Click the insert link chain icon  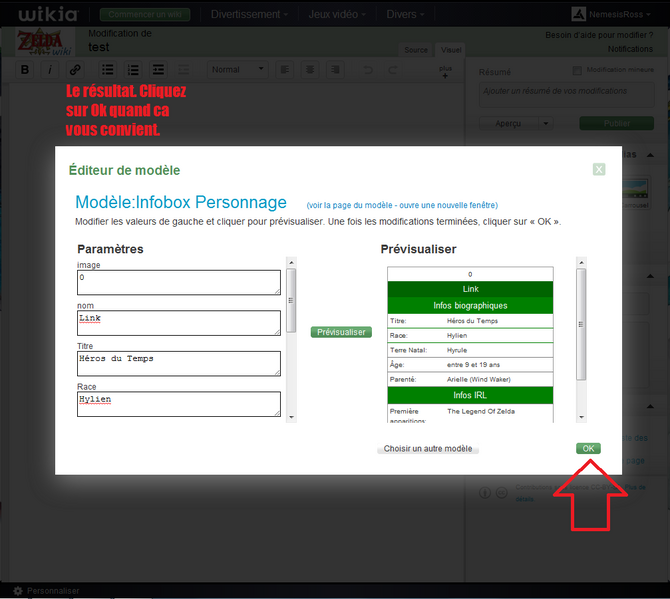(x=75, y=70)
